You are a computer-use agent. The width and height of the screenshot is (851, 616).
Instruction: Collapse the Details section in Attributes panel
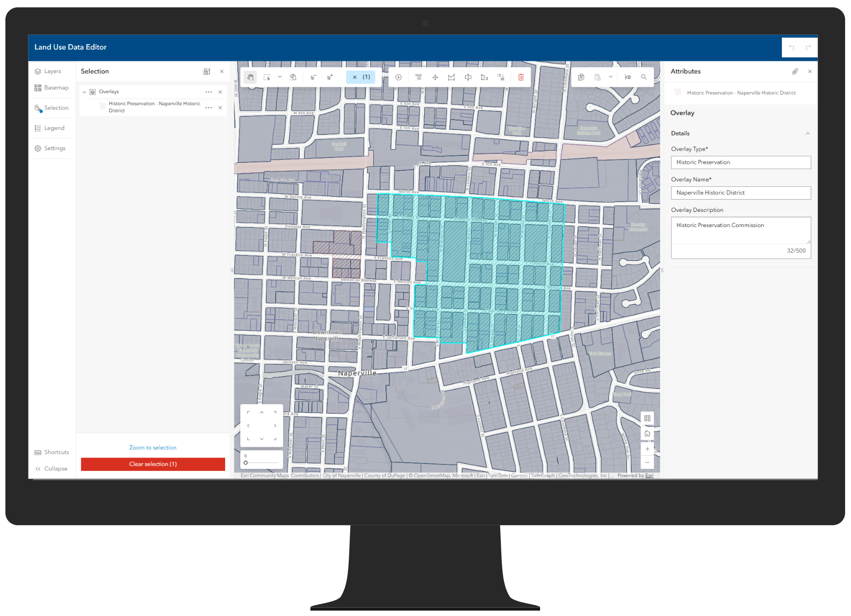tap(808, 133)
